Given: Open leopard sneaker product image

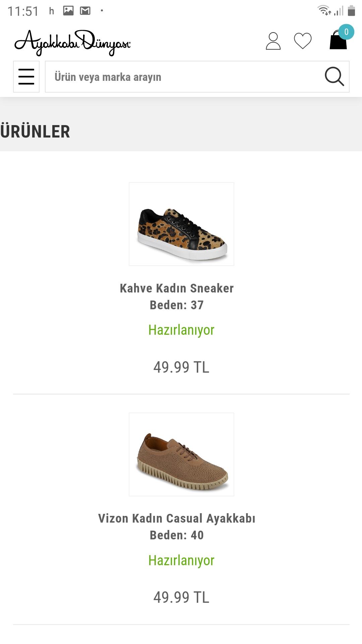Looking at the screenshot, I should pyautogui.click(x=181, y=224).
